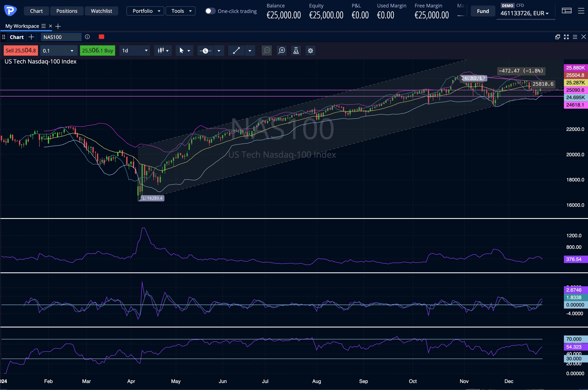This screenshot has width=588, height=390.
Task: Click the Sell 25,504.8 button
Action: [x=20, y=50]
